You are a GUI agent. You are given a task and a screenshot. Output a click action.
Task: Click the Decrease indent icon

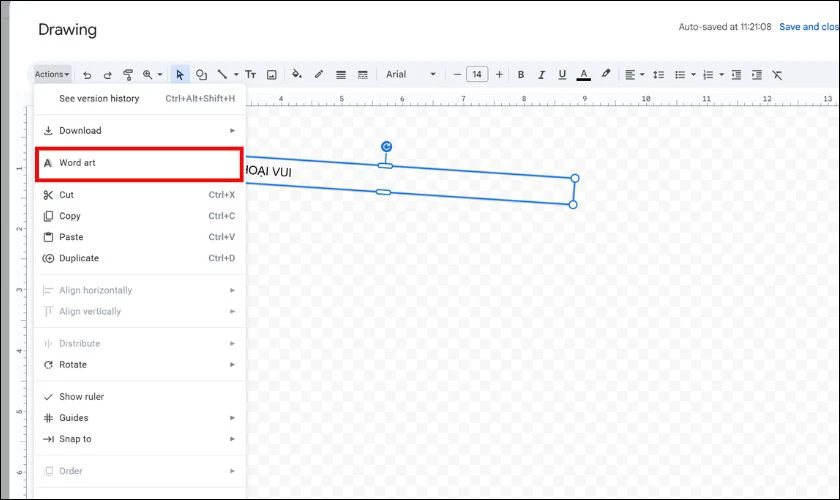(736, 74)
